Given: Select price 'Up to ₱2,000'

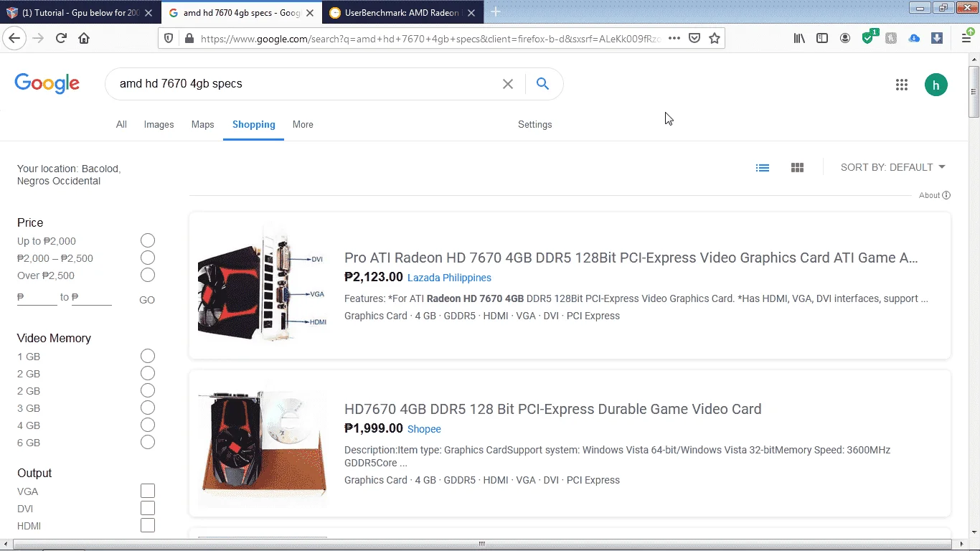Looking at the screenshot, I should (x=148, y=241).
